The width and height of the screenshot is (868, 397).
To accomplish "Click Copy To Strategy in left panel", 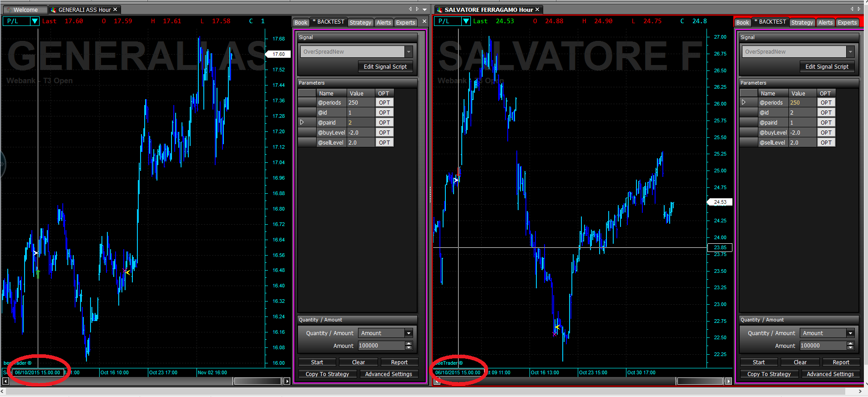I will click(x=328, y=374).
